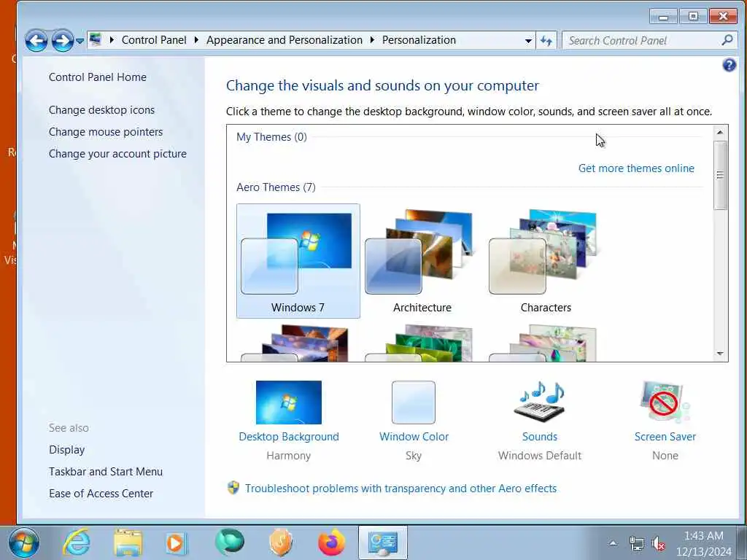The image size is (747, 560).
Task: Click the Window Color Sky swatch
Action: [x=414, y=402]
